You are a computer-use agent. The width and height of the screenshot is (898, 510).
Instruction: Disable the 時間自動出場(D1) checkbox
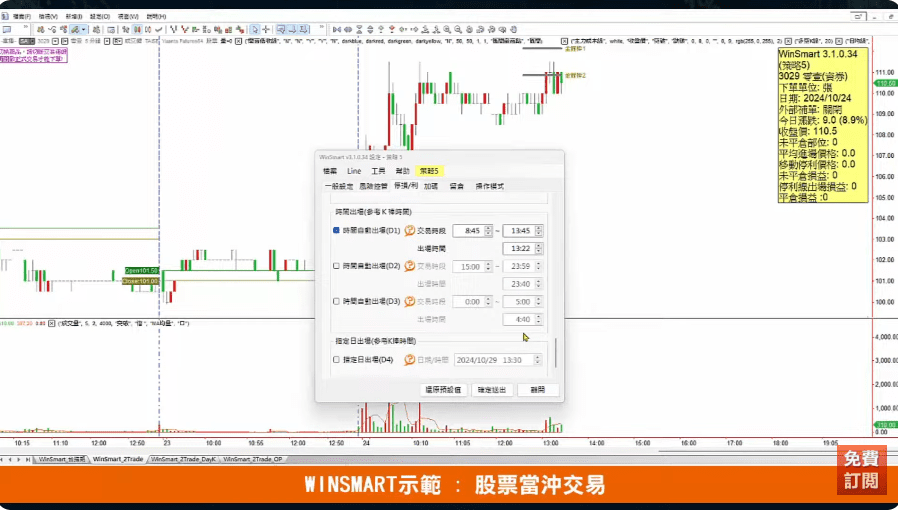[336, 230]
